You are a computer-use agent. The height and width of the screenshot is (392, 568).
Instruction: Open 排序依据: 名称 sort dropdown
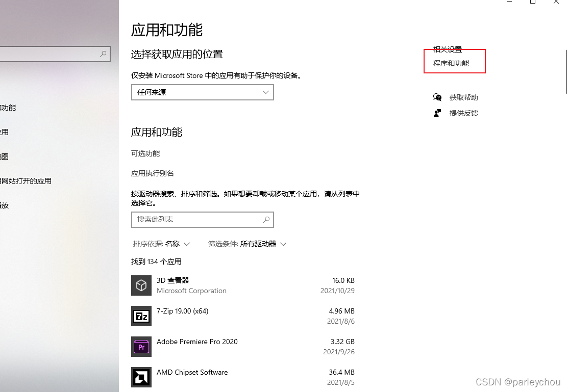pos(162,244)
